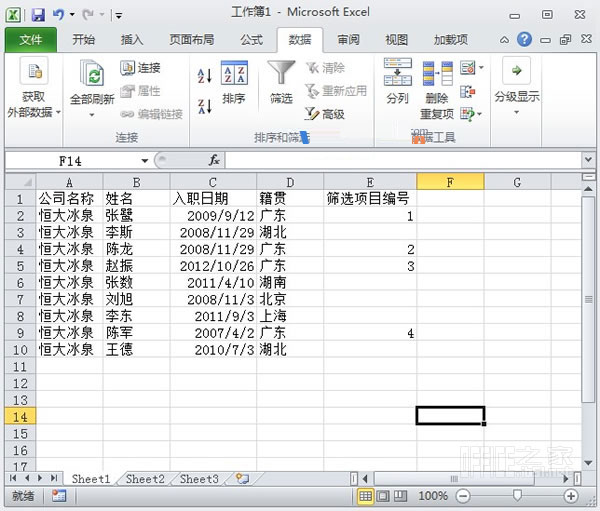Viewport: 600px width, 511px height.
Task: Click the Save icon in quick access toolbar
Action: click(x=38, y=15)
